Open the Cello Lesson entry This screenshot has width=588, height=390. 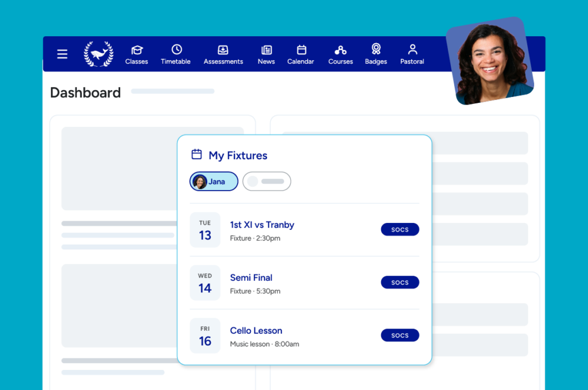coord(256,330)
